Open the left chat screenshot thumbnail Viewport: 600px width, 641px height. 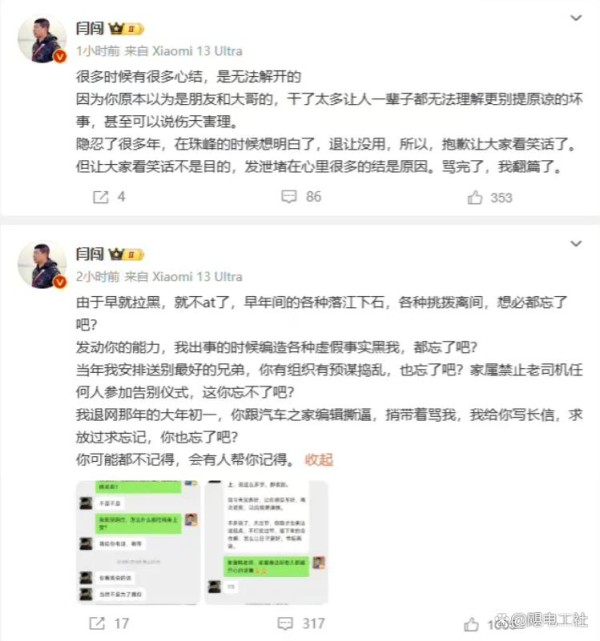coord(138,542)
